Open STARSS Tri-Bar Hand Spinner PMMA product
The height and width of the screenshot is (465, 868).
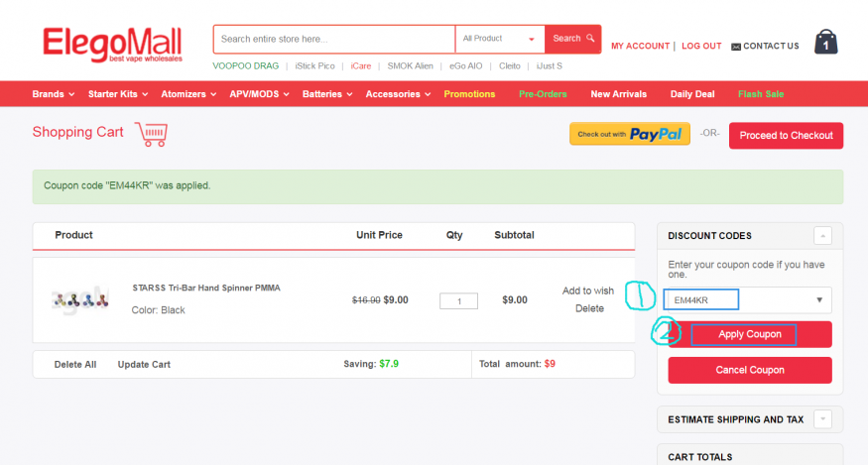(x=206, y=288)
